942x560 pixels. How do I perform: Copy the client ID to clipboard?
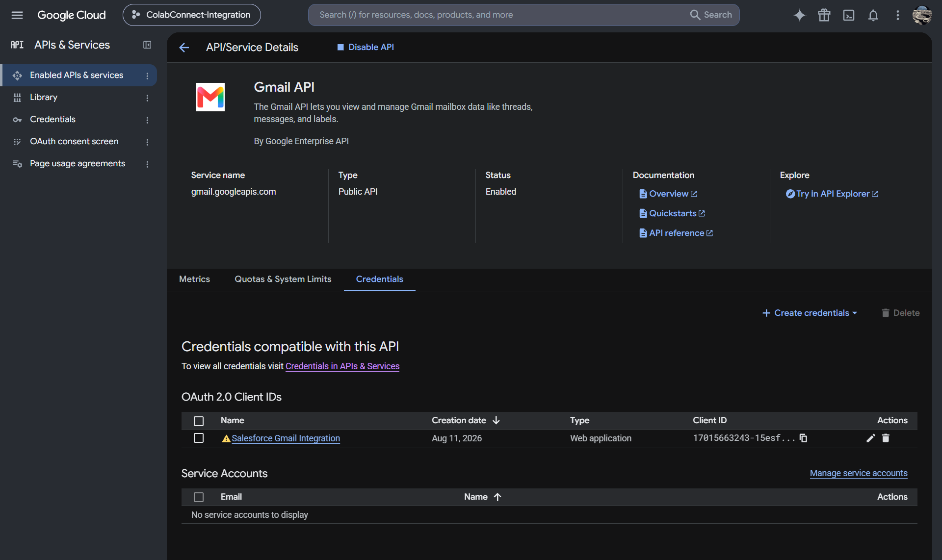(803, 438)
